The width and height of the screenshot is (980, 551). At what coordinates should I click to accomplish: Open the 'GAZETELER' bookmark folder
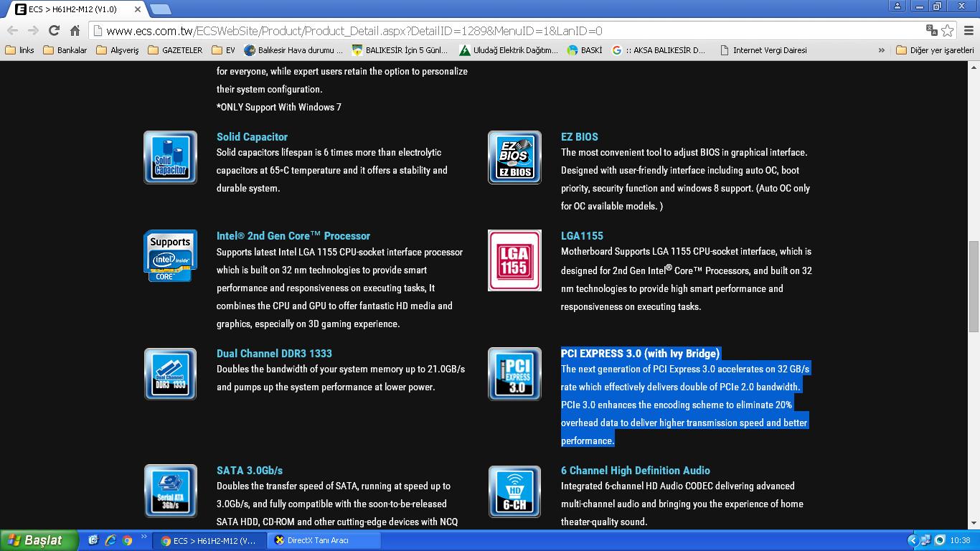(x=175, y=50)
